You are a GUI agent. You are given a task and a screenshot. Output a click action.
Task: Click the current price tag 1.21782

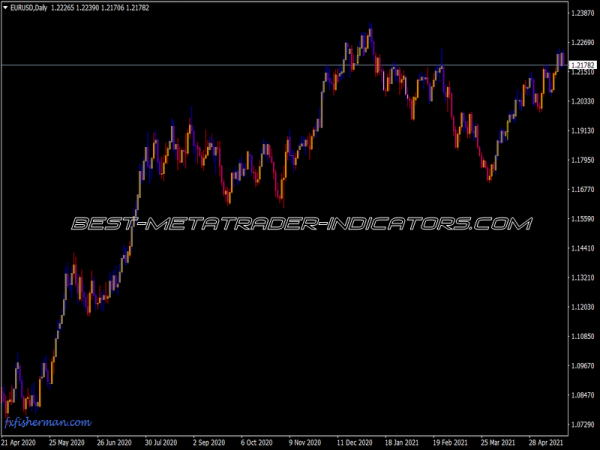pyautogui.click(x=582, y=66)
